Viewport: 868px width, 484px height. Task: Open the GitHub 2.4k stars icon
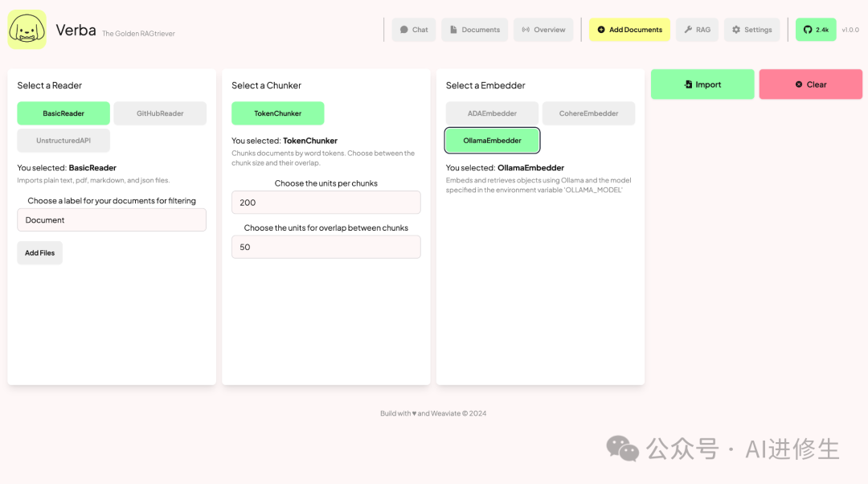(808, 30)
